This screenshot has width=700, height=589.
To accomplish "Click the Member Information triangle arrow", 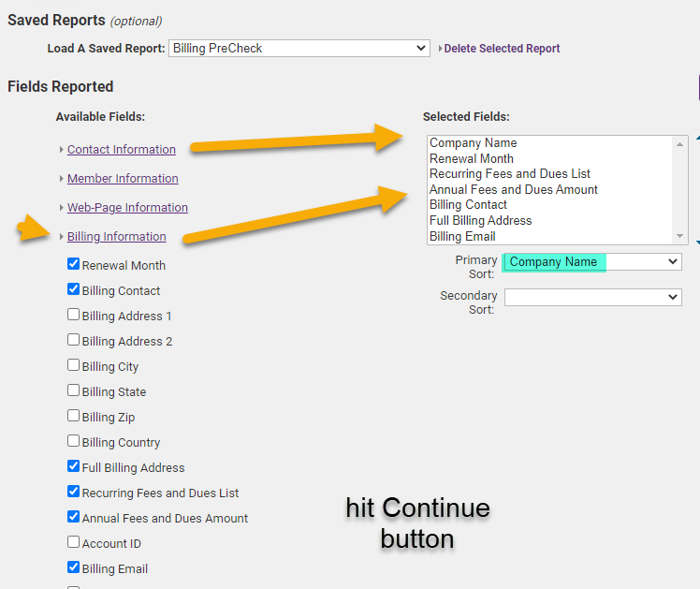I will point(62,179).
